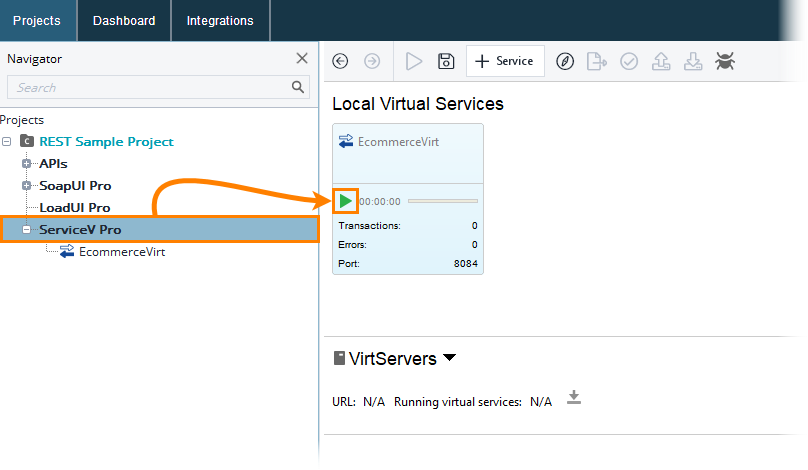Click the download tray icon

[x=693, y=61]
